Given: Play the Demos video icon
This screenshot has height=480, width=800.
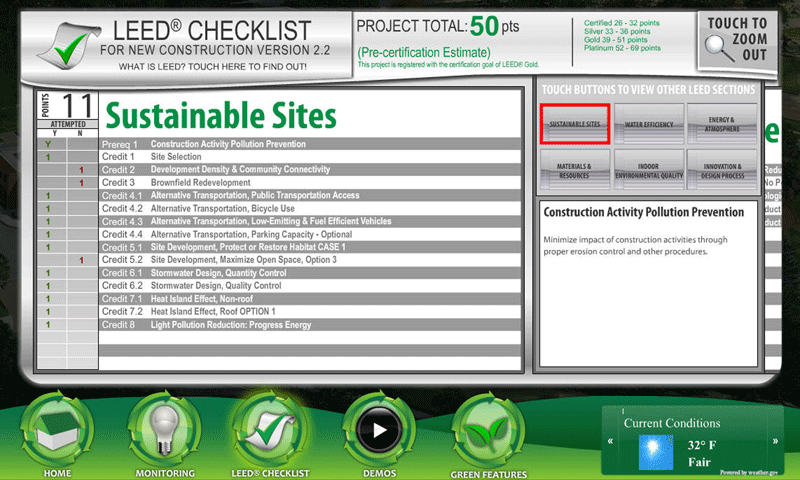Looking at the screenshot, I should pyautogui.click(x=379, y=430).
